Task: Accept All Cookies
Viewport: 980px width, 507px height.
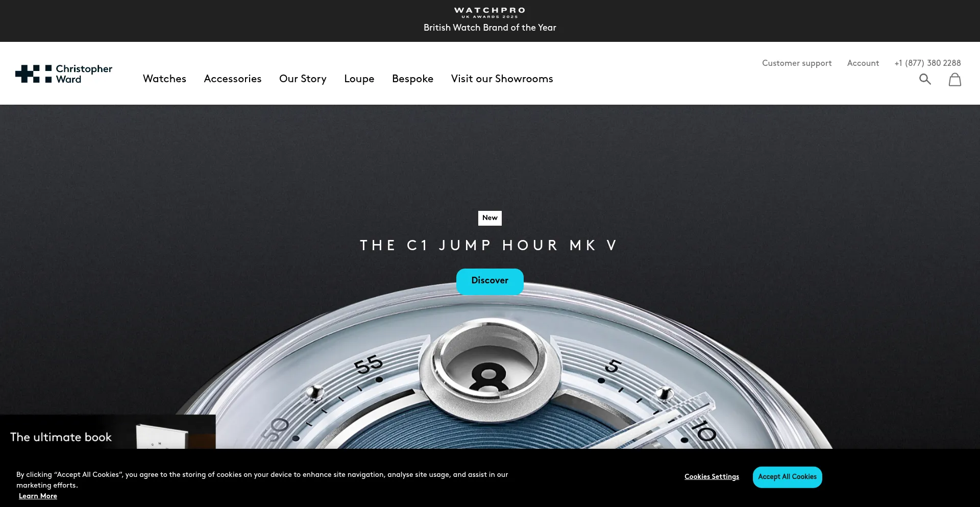Action: 787,477
